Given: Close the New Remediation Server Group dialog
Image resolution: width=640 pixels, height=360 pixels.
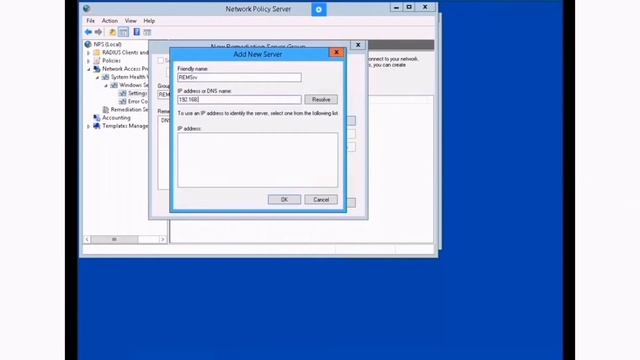Looking at the screenshot, I should pos(358,45).
